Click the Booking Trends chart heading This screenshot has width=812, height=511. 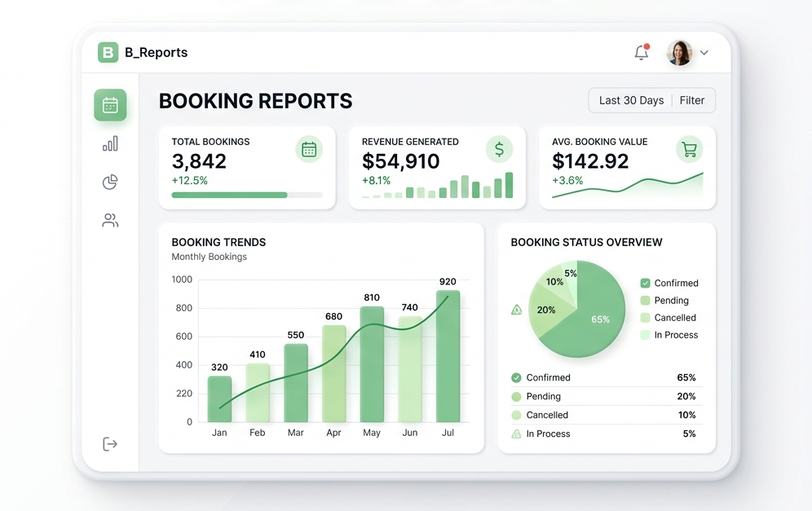[218, 242]
